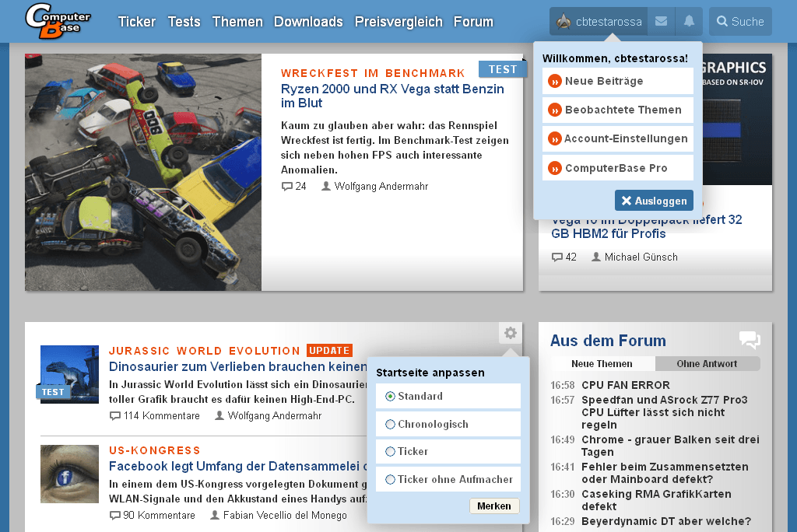Open the homepage settings gear icon
This screenshot has width=797, height=532.
tap(511, 334)
